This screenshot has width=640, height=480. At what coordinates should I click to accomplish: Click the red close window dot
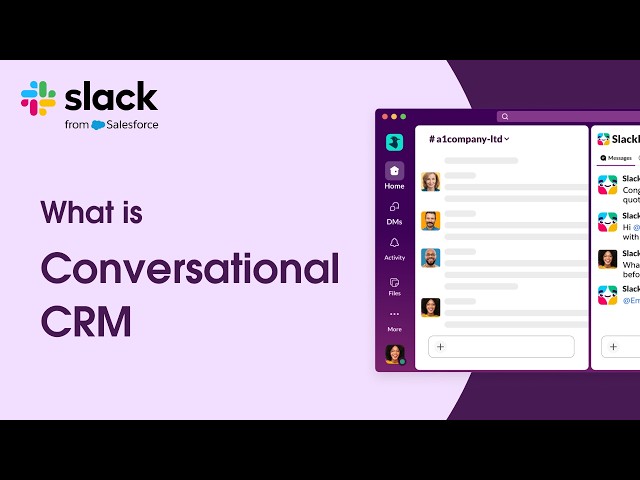(x=384, y=117)
